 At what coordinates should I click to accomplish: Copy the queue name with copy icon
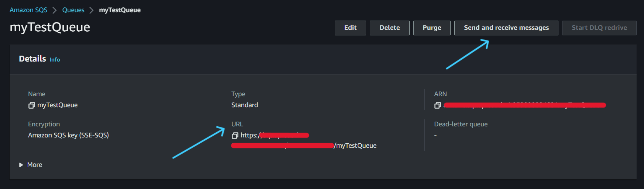(x=31, y=105)
